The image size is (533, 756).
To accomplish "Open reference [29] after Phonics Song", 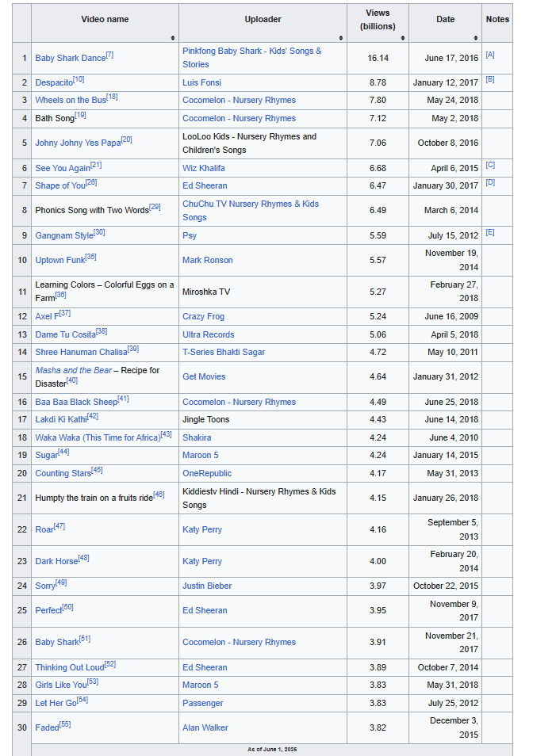I will [x=155, y=208].
